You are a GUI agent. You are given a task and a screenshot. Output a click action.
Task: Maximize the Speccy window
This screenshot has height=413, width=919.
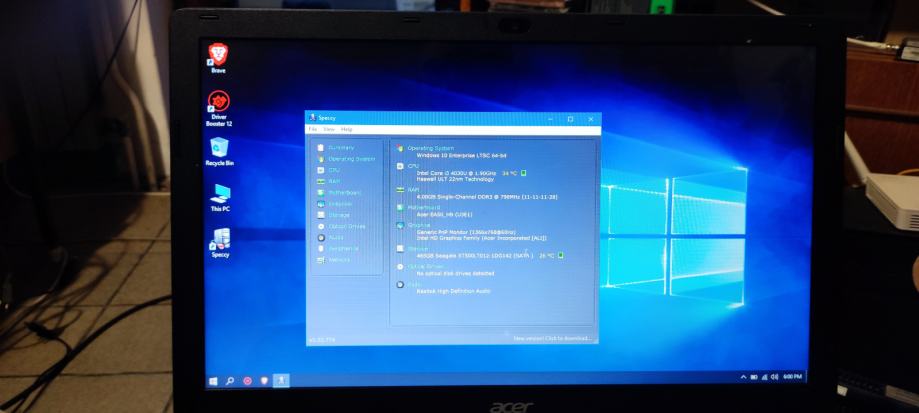click(570, 119)
